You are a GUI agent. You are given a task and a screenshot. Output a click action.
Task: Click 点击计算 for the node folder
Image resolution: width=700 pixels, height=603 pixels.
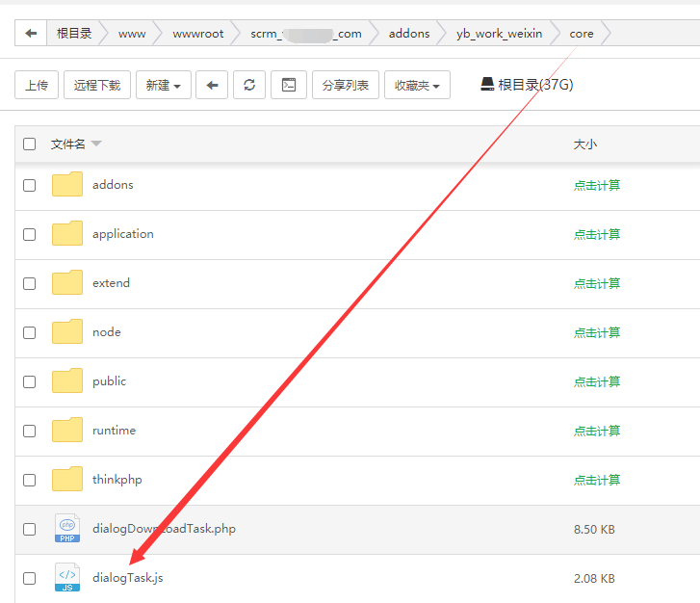pos(597,332)
